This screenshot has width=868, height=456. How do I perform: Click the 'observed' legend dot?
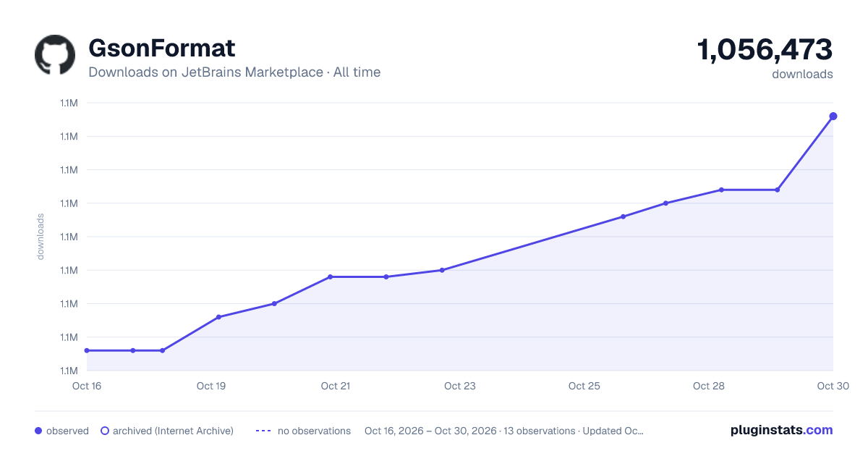[38, 431]
